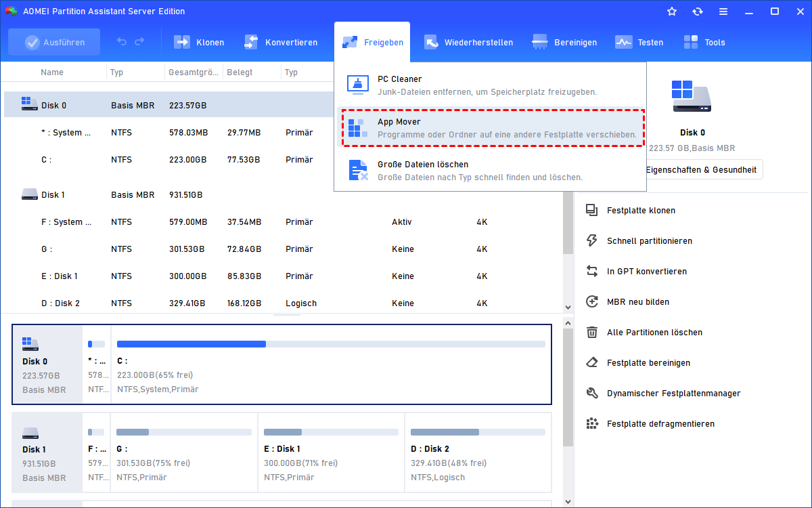Select Große Dateien löschen menu entry

pos(491,170)
